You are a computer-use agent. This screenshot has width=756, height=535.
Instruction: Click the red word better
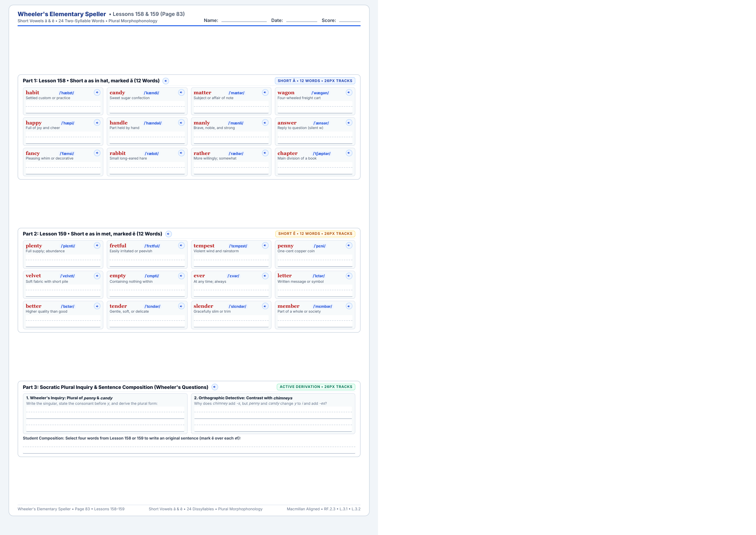tap(34, 306)
